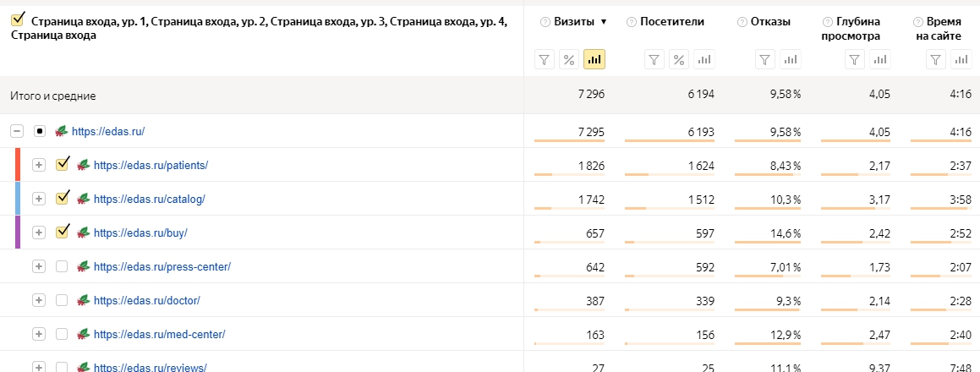Viewport: 980px width, 372px height.
Task: Open the https://edas.ru/press-center/ link
Action: tap(162, 266)
